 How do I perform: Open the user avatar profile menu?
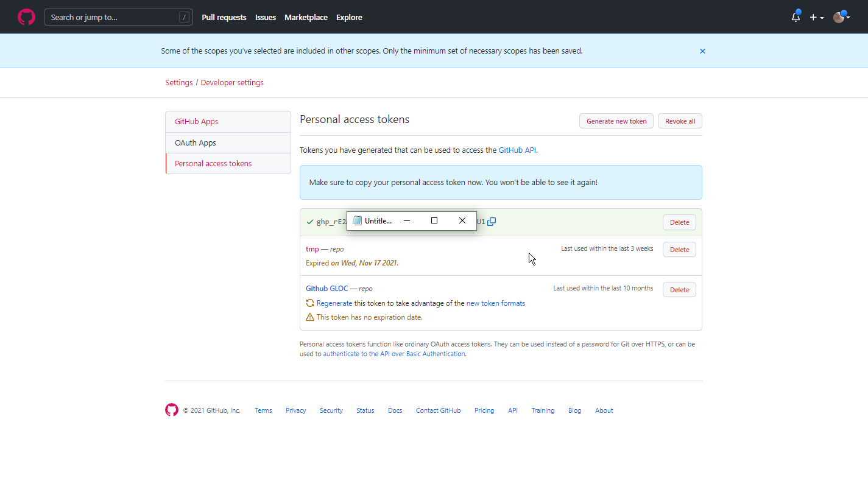[x=841, y=17]
